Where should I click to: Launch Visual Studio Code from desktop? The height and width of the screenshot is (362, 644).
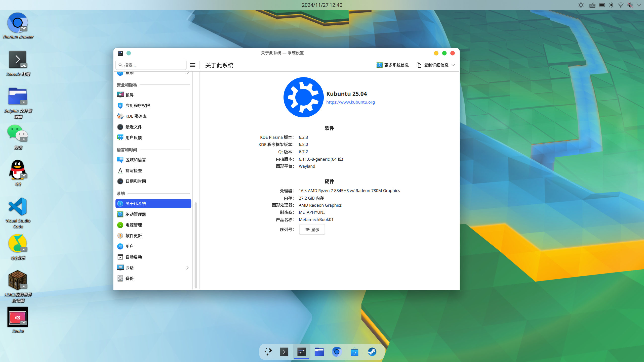[x=18, y=206]
